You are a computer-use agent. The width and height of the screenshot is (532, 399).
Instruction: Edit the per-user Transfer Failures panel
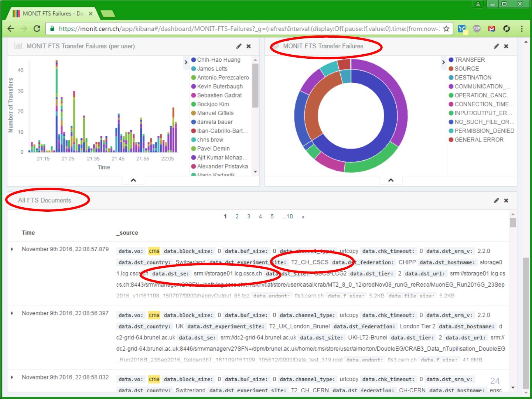[x=239, y=46]
